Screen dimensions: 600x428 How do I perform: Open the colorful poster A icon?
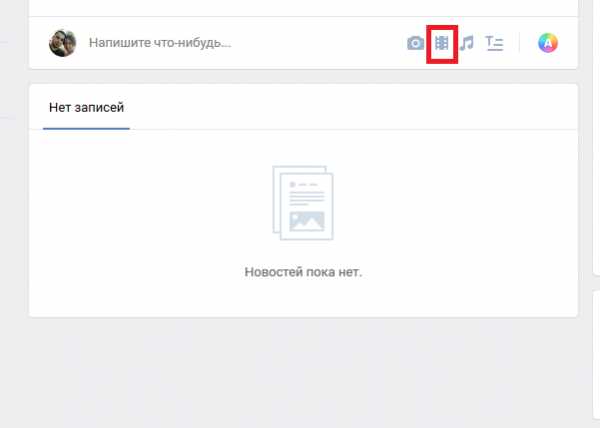548,43
